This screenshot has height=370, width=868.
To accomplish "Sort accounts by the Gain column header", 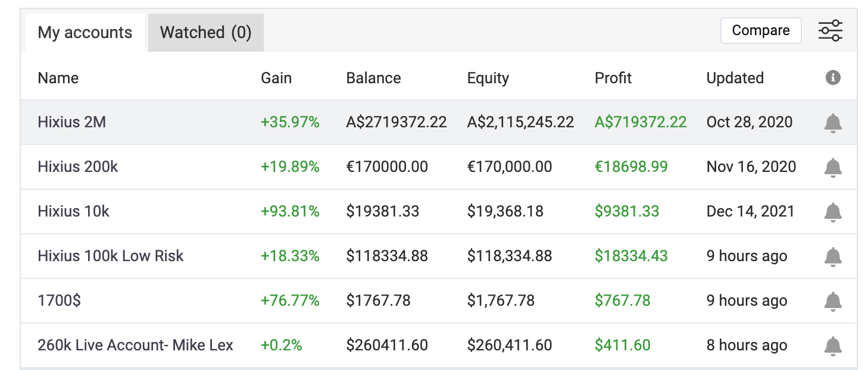I will point(276,78).
